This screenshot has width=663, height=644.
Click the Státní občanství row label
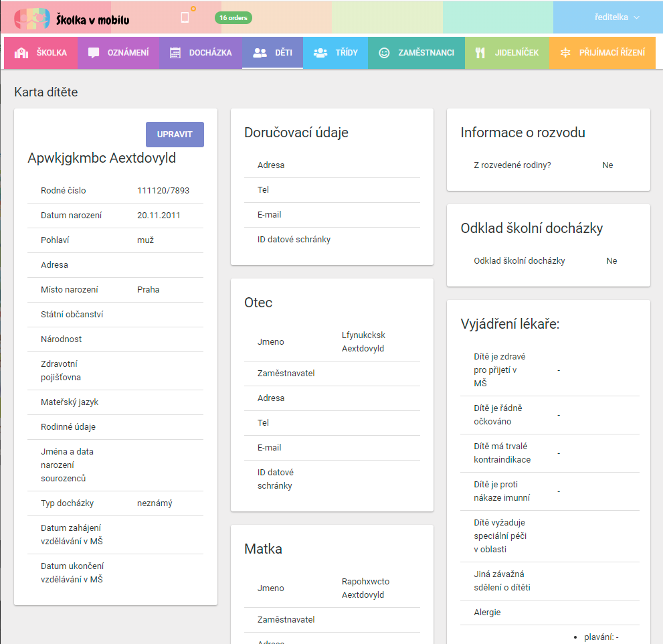(x=72, y=315)
